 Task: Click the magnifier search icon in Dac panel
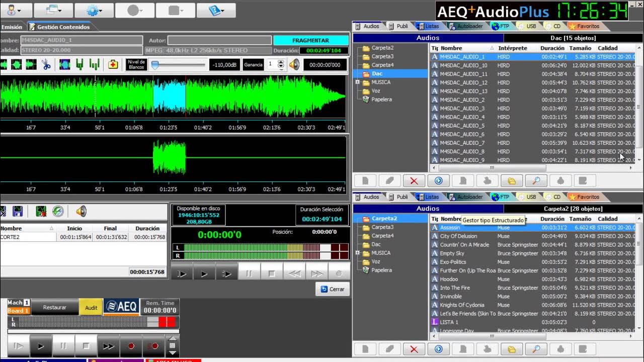click(x=536, y=180)
